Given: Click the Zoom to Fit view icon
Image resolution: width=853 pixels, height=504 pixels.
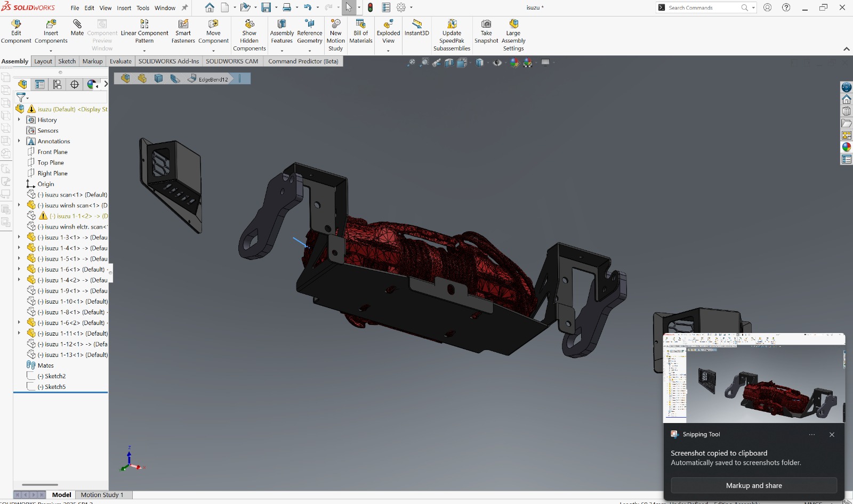Looking at the screenshot, I should click(x=411, y=63).
